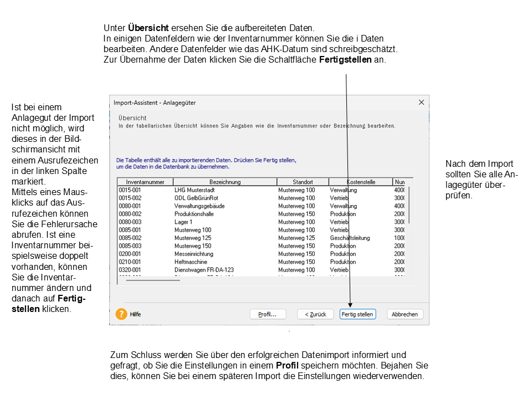
Task: Click the Kostenstelle column header
Action: (361, 182)
